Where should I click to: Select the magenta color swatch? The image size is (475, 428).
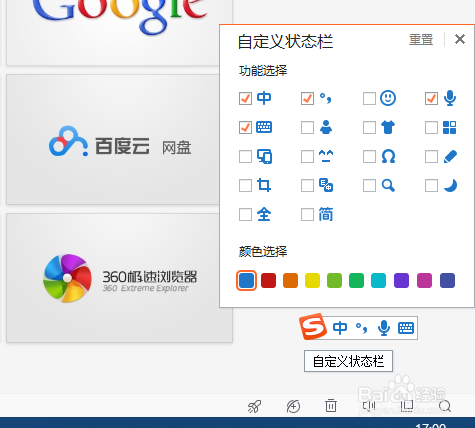pyautogui.click(x=424, y=280)
